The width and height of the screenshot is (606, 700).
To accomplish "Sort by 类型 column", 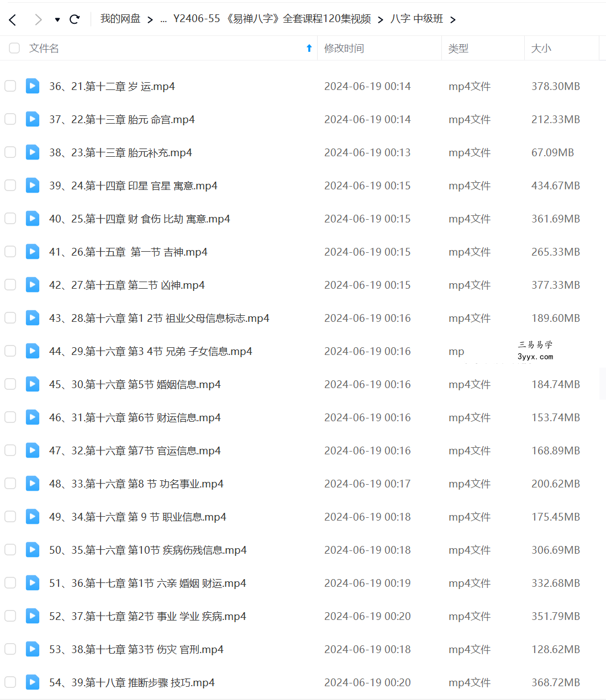I will click(x=459, y=49).
